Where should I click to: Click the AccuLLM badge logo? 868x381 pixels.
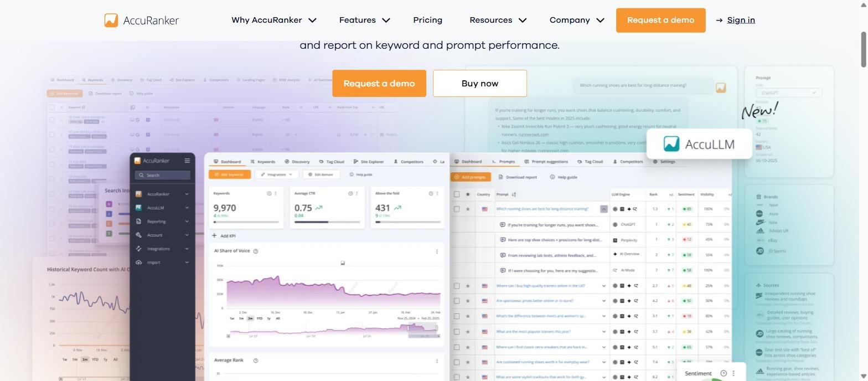pos(700,144)
